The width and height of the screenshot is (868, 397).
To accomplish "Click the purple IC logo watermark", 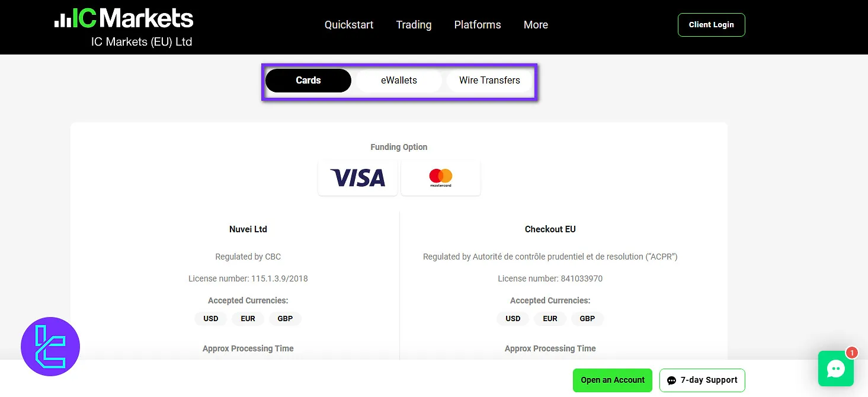I will [50, 346].
